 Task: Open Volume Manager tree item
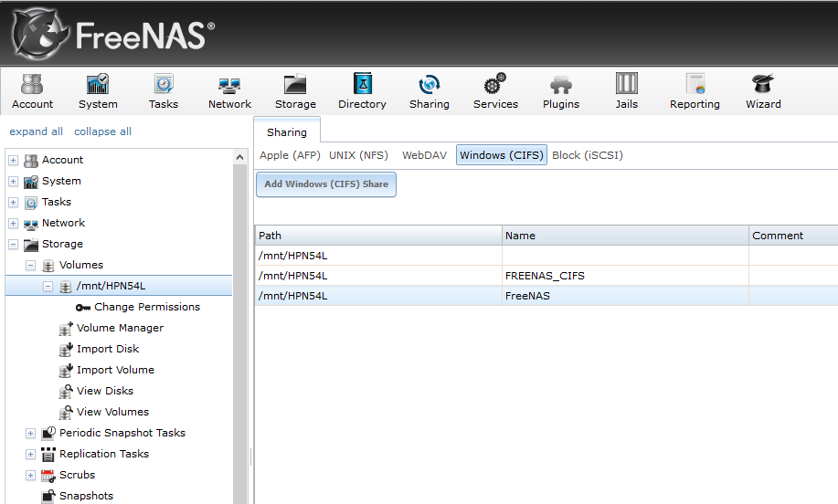pos(120,328)
